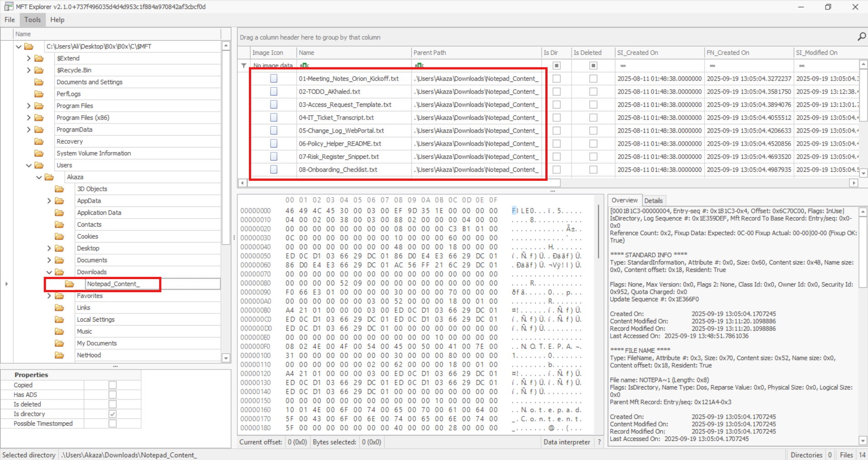The image size is (868, 460).
Task: Expand the Program Files tree node
Action: [x=29, y=106]
